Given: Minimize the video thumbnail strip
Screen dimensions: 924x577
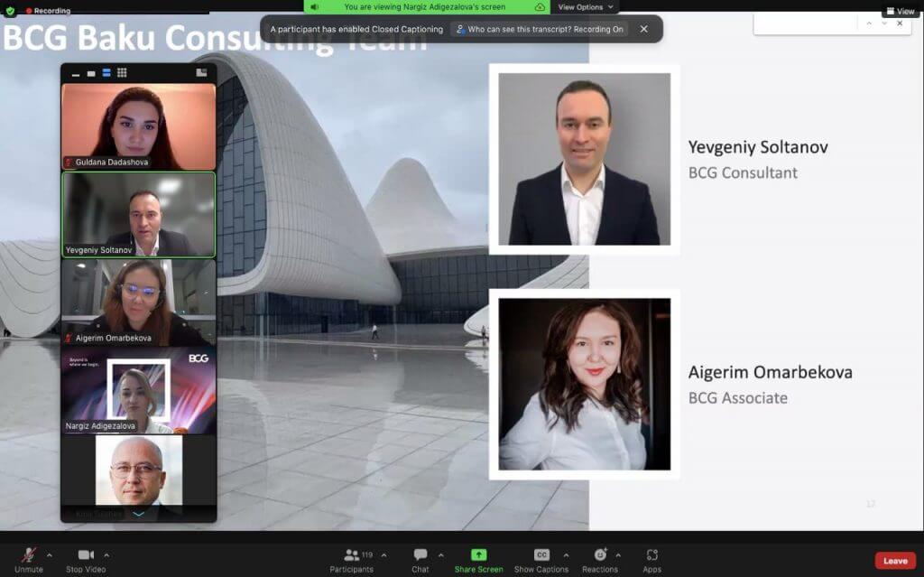Looking at the screenshot, I should click(76, 74).
